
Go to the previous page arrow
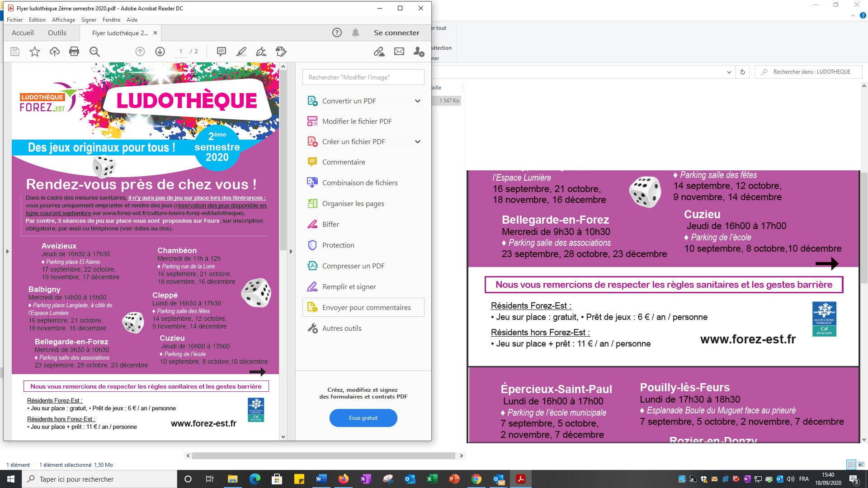pyautogui.click(x=140, y=52)
